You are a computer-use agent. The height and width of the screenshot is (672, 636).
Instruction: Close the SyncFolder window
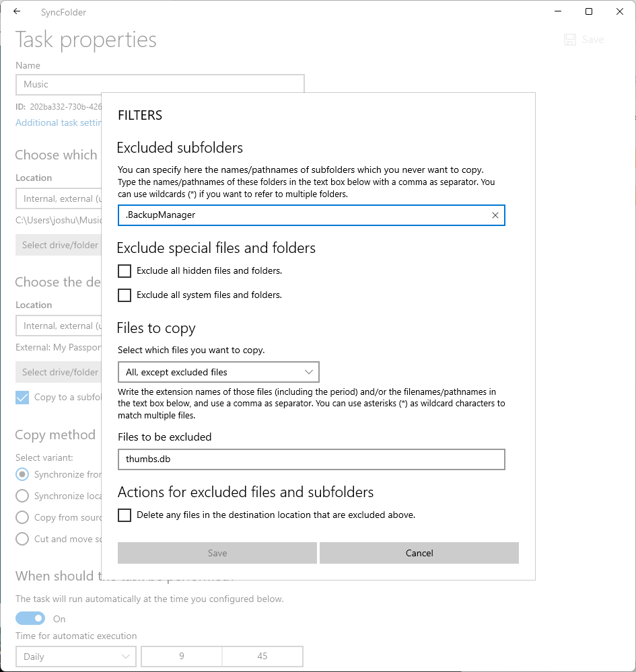[x=620, y=11]
